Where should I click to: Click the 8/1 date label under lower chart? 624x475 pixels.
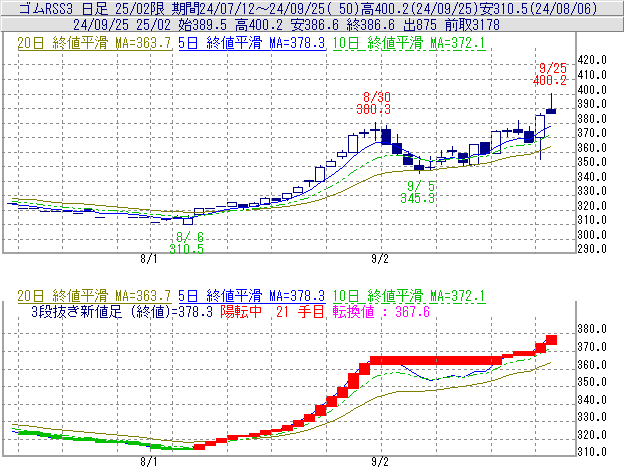pos(148,462)
